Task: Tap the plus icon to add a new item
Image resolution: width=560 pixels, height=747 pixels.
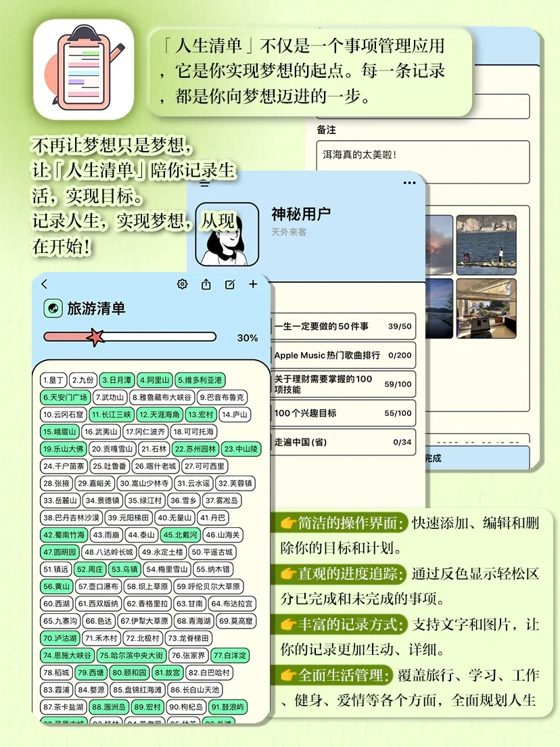Action: click(253, 284)
